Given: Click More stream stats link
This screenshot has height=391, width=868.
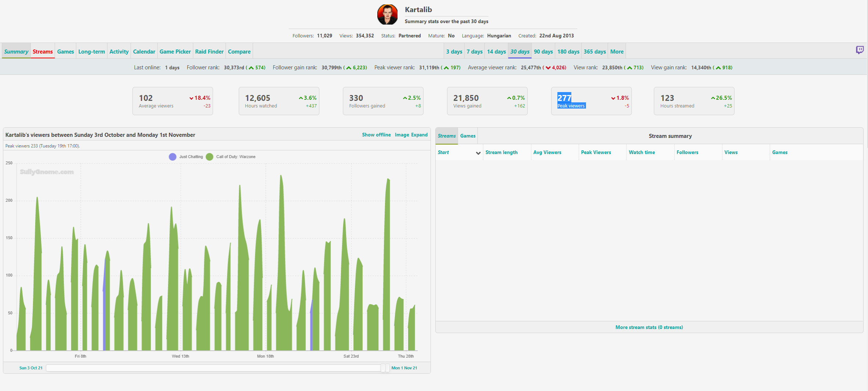Looking at the screenshot, I should (649, 327).
